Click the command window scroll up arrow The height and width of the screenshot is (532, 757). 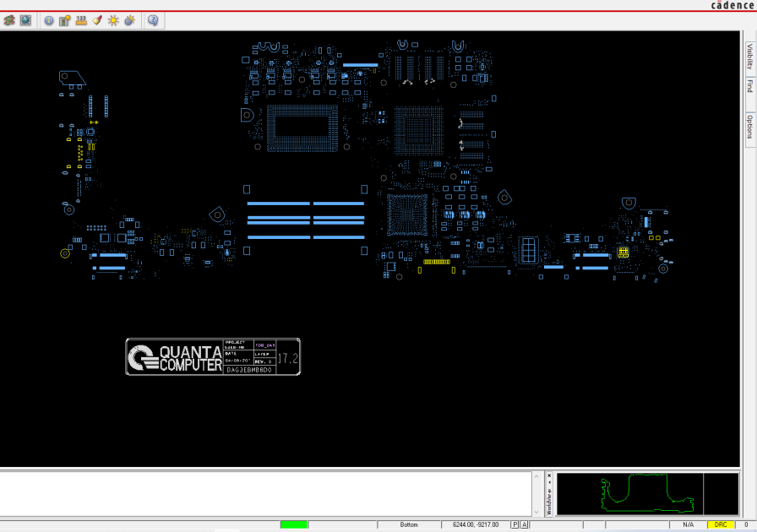pyautogui.click(x=536, y=476)
